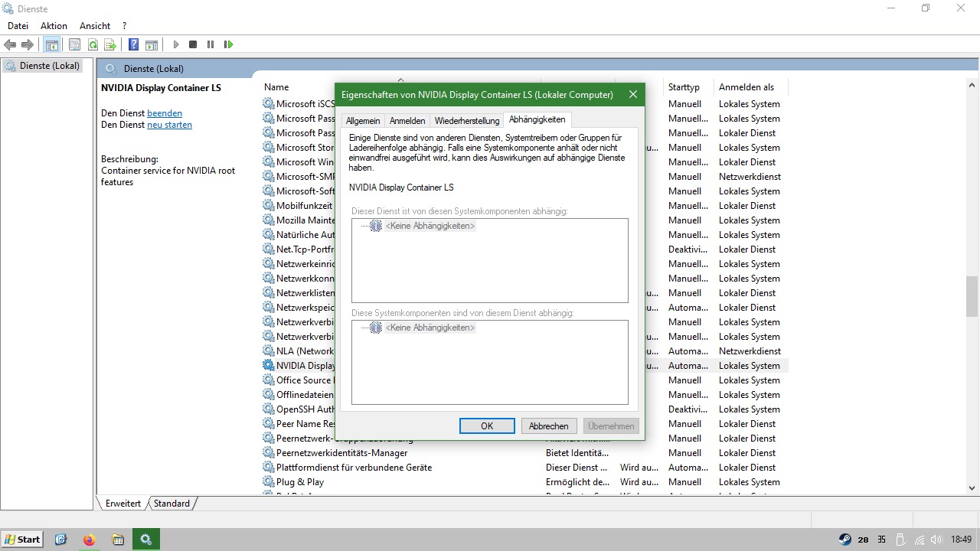
Task: Sort by the Name column header
Action: [276, 87]
